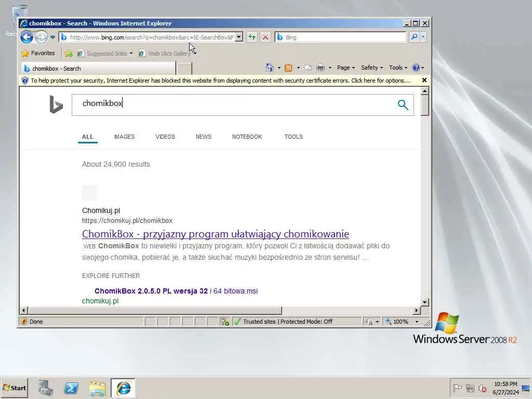Viewport: 532px width, 399px height.
Task: Click the 100% zoom level button
Action: [x=397, y=322]
